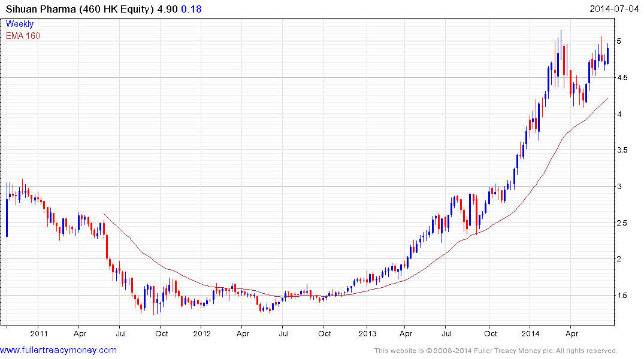Click the '2011' x-axis label
The height and width of the screenshot is (359, 644).
coord(39,333)
